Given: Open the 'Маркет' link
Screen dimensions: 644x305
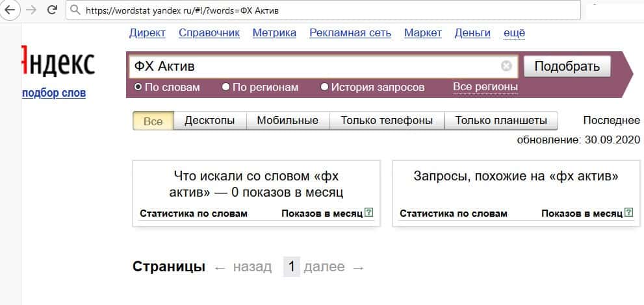Looking at the screenshot, I should (x=423, y=33).
